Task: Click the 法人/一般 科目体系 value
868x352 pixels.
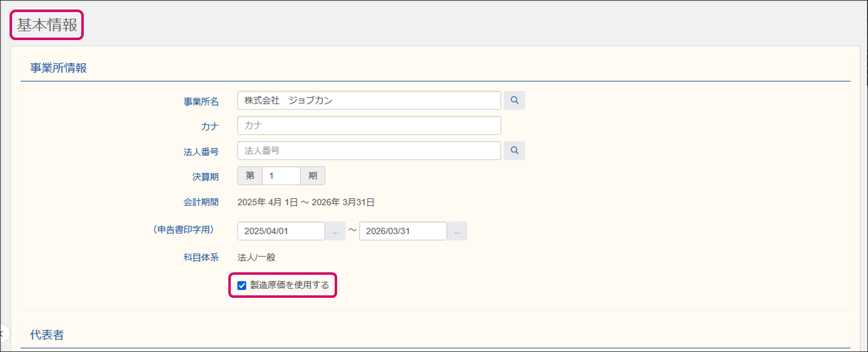Action: (x=256, y=258)
